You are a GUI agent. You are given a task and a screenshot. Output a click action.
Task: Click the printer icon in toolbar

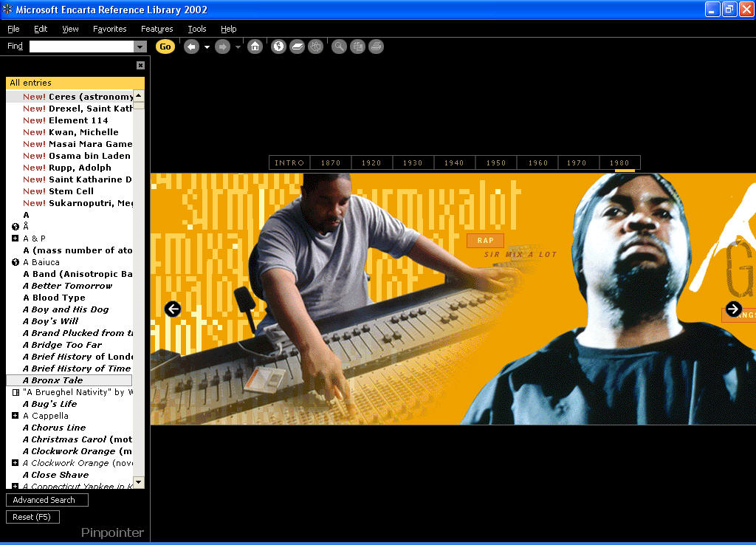376,47
